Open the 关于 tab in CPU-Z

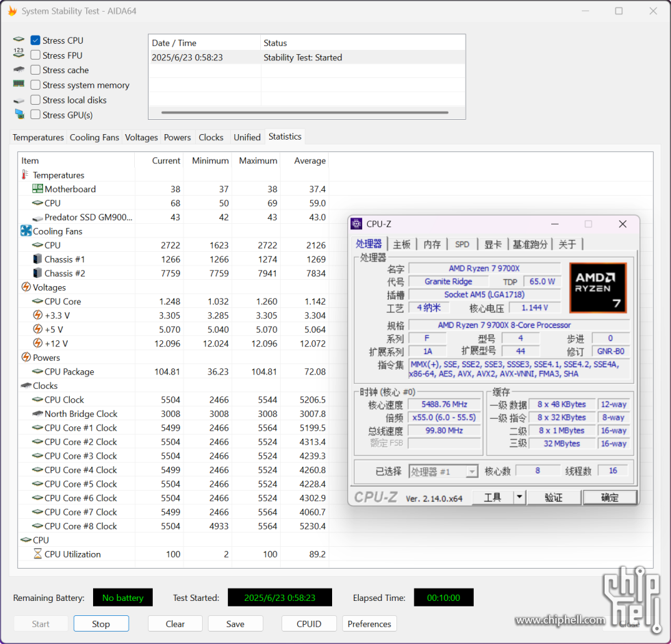pos(568,244)
